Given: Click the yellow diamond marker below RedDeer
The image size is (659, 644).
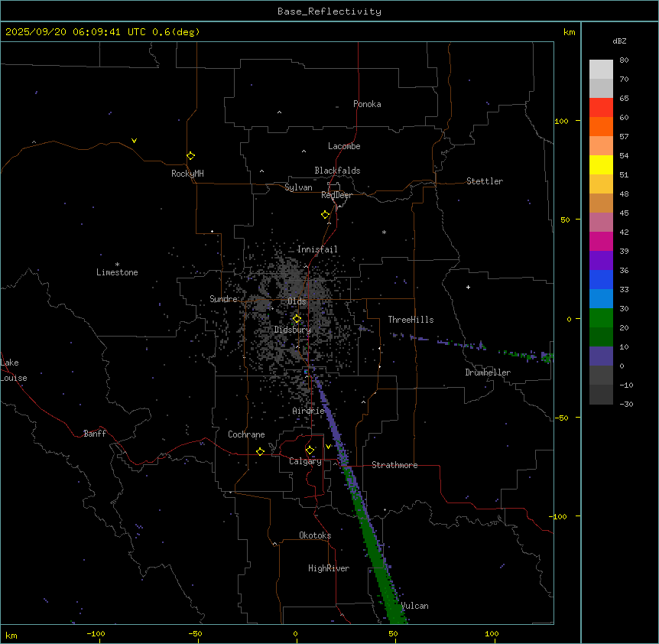Looking at the screenshot, I should coord(326,215).
